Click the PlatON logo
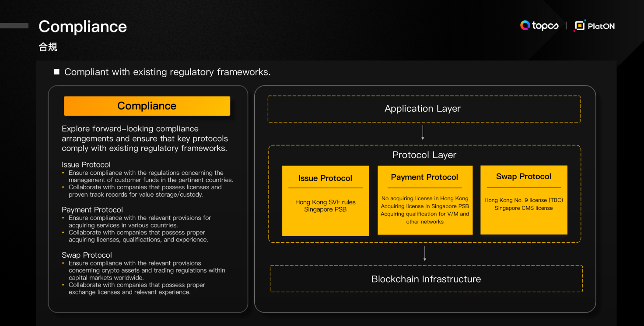Image resolution: width=644 pixels, height=326 pixels. pos(594,26)
